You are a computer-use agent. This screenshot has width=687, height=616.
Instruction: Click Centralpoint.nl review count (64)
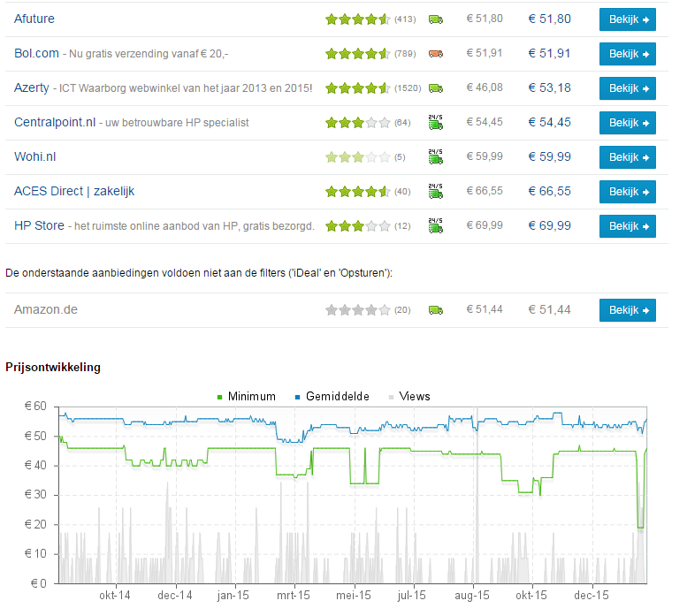(x=402, y=123)
